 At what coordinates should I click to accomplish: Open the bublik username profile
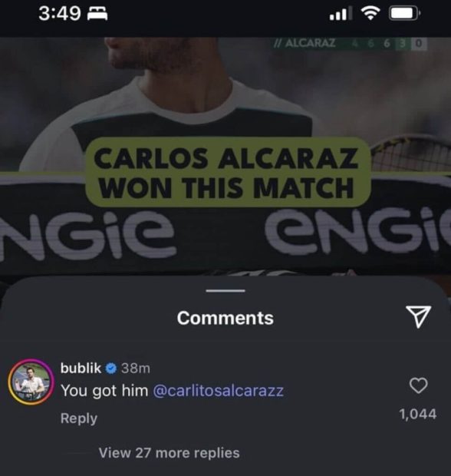(x=81, y=369)
